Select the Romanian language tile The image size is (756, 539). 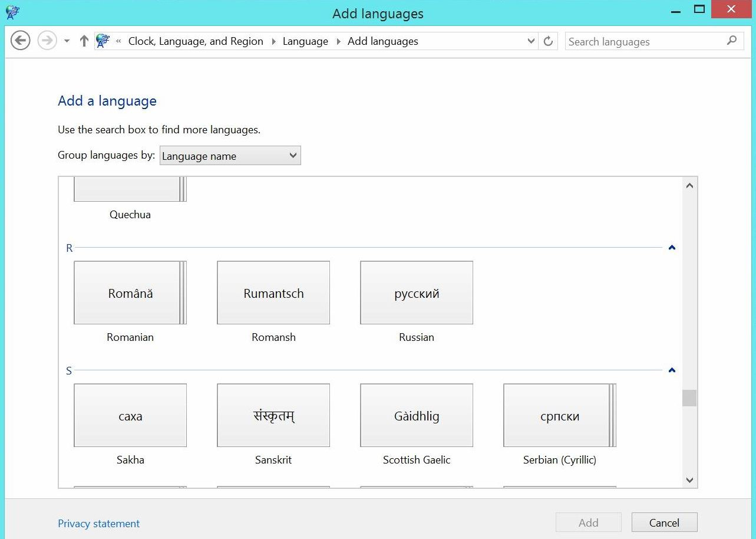click(x=130, y=293)
